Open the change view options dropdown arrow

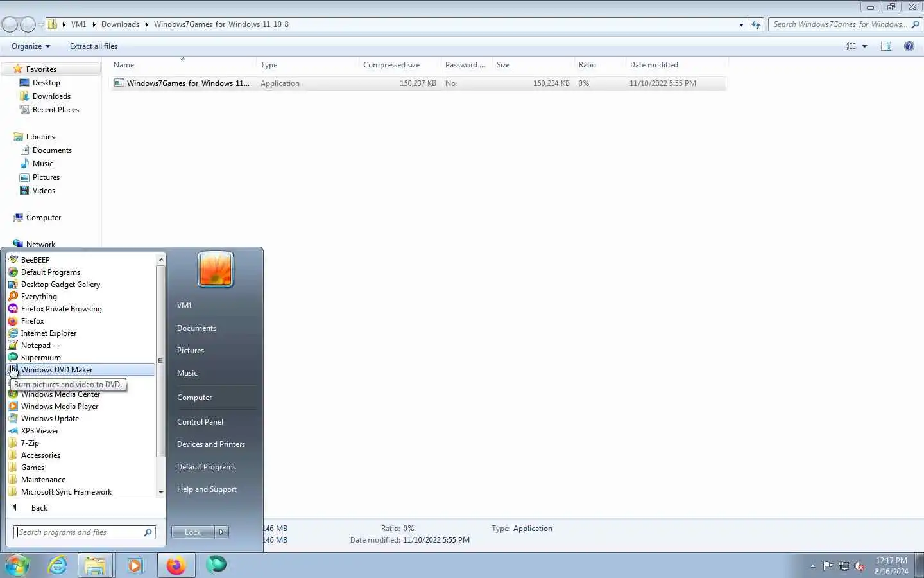pyautogui.click(x=864, y=46)
